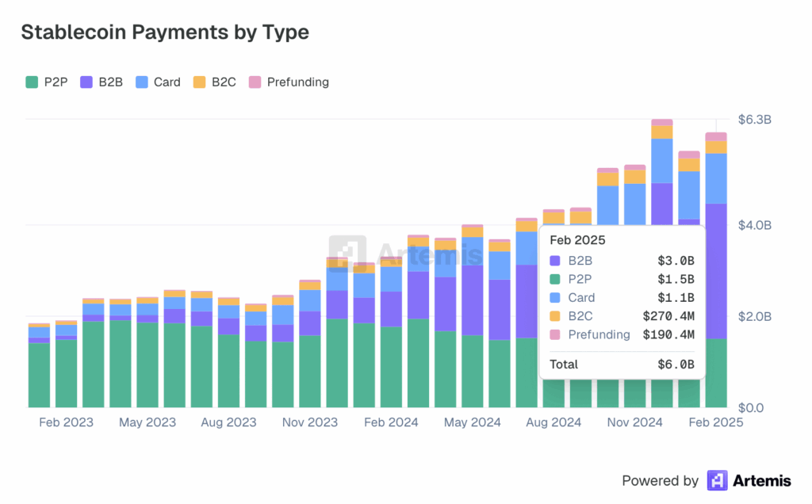Click the $6.3B y-axis label
The height and width of the screenshot is (504, 812).
point(754,120)
